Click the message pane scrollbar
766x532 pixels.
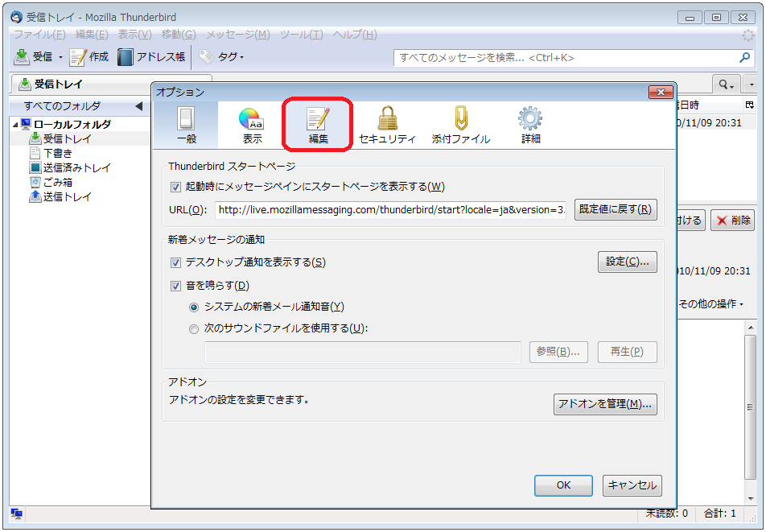[x=751, y=407]
